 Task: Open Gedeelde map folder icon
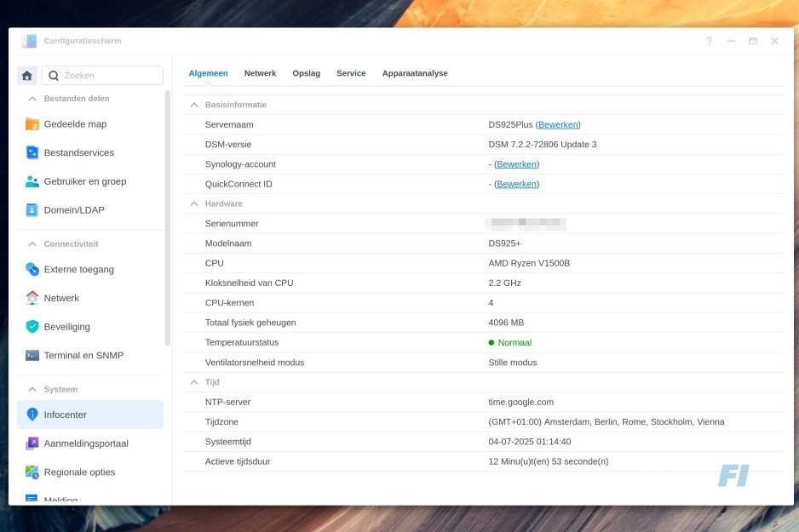click(x=32, y=123)
